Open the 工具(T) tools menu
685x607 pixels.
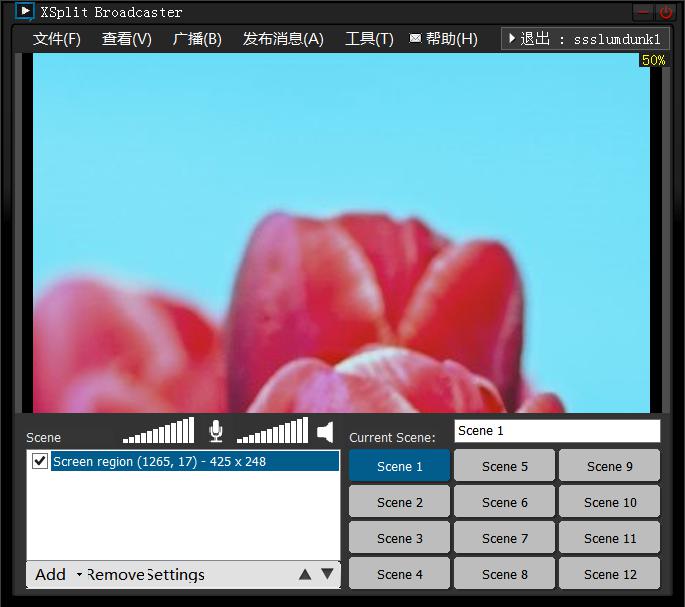[x=369, y=39]
